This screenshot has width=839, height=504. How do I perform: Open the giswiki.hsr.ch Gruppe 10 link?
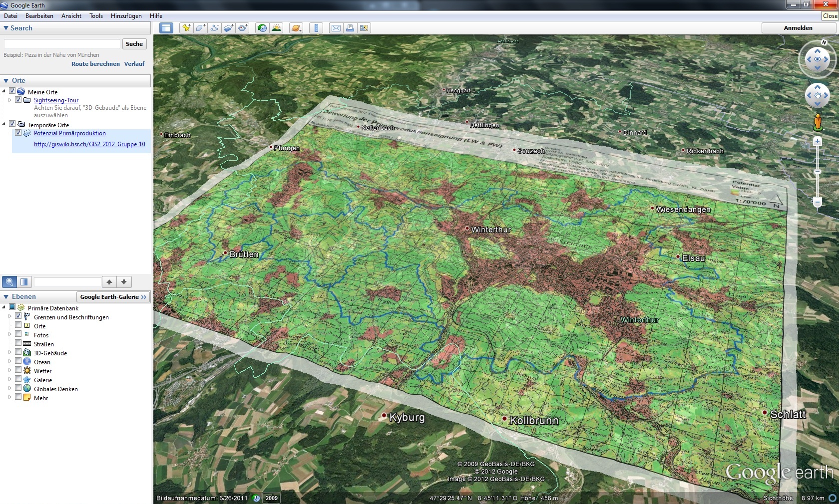point(89,144)
